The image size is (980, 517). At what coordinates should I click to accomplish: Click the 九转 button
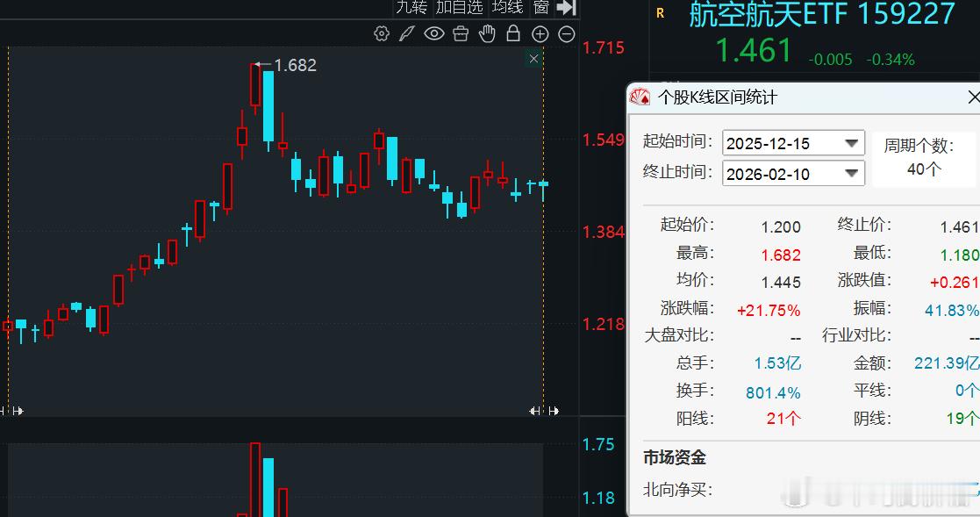point(412,9)
